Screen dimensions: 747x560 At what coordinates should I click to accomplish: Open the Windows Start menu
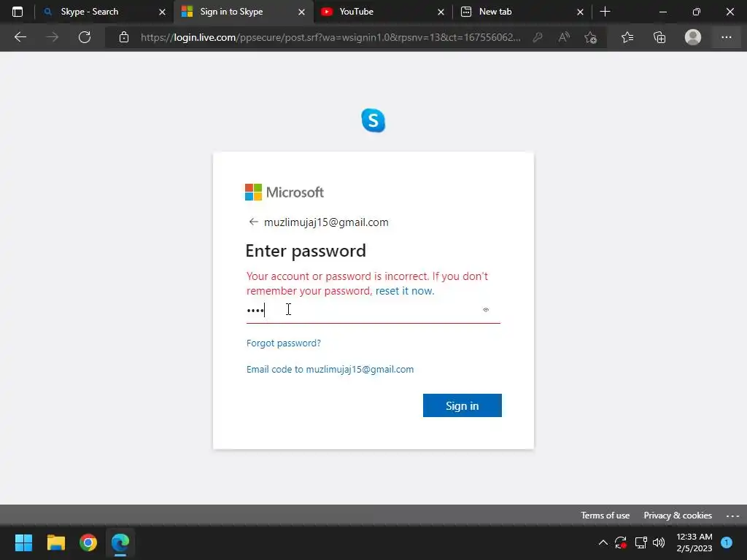[x=23, y=542]
